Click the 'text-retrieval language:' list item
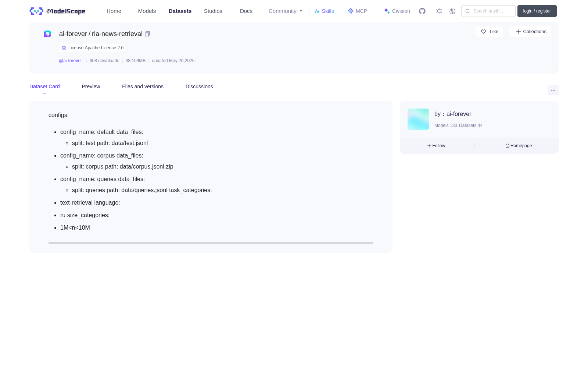The height and width of the screenshot is (368, 588). (90, 203)
